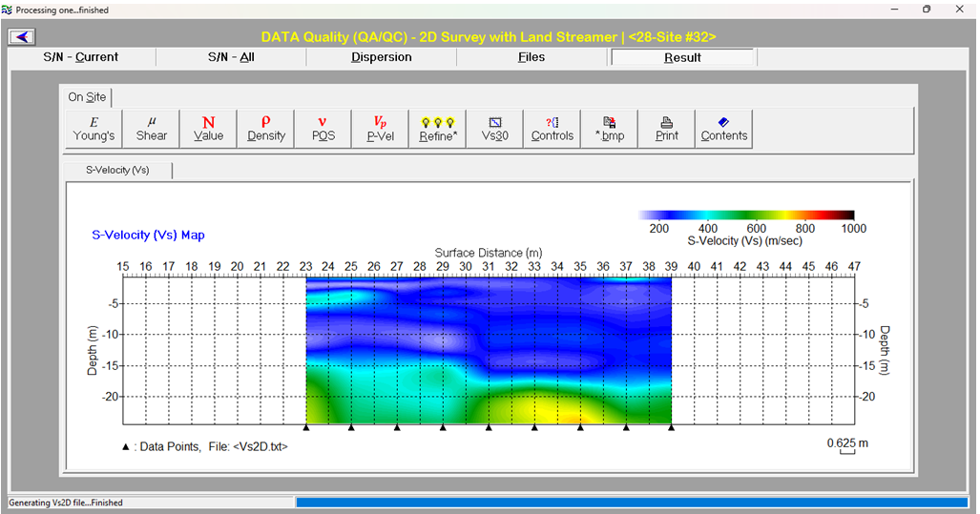Open the Controls settings

coord(552,129)
